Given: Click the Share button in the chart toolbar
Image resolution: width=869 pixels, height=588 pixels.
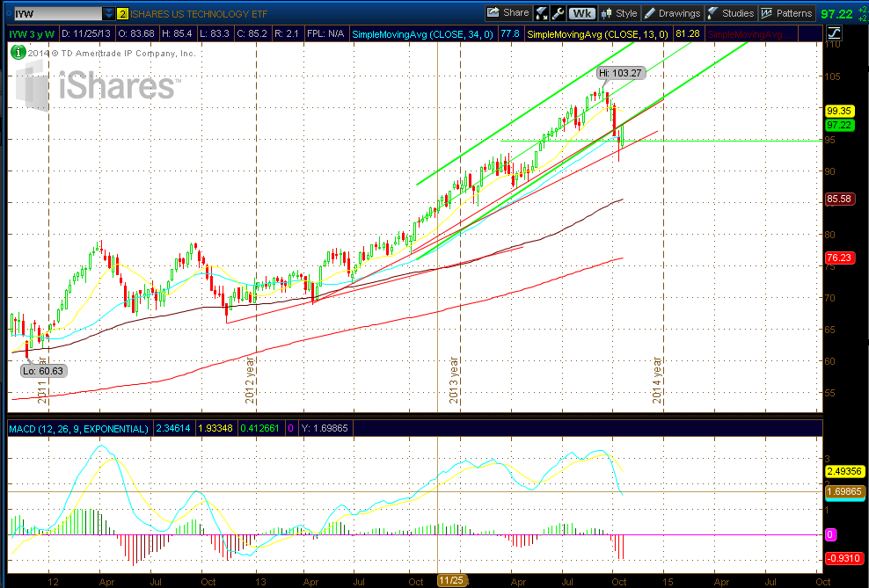Looking at the screenshot, I should (508, 13).
